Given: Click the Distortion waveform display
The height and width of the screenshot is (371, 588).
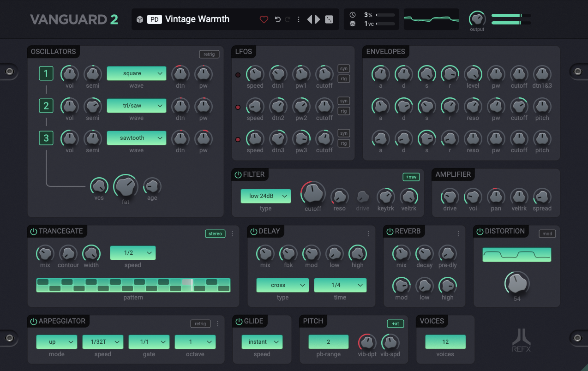Looking at the screenshot, I should (517, 255).
